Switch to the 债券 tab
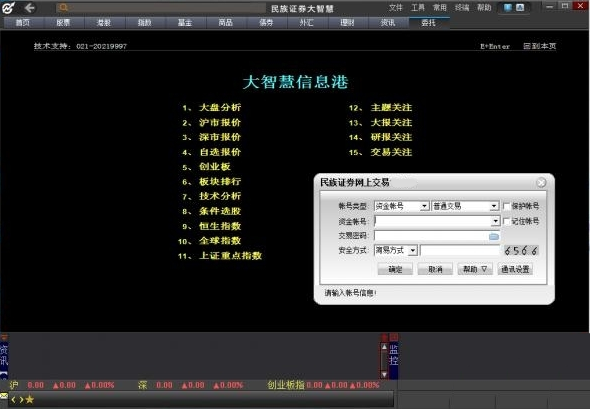590x409 pixels. click(266, 23)
